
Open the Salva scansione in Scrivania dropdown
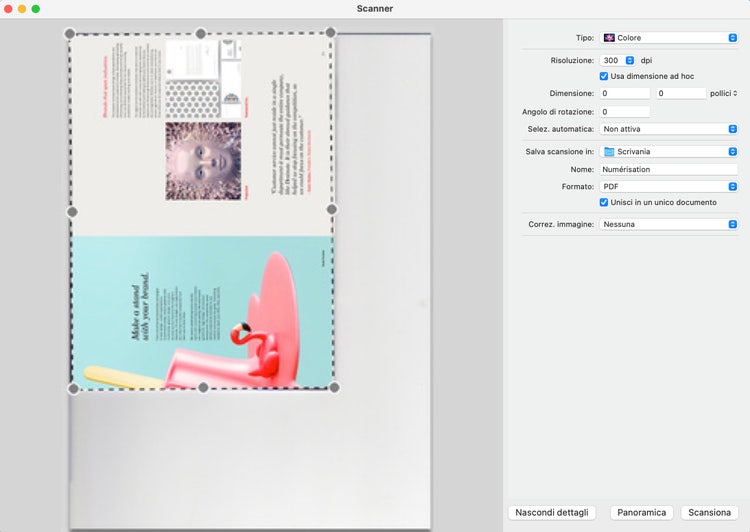669,152
